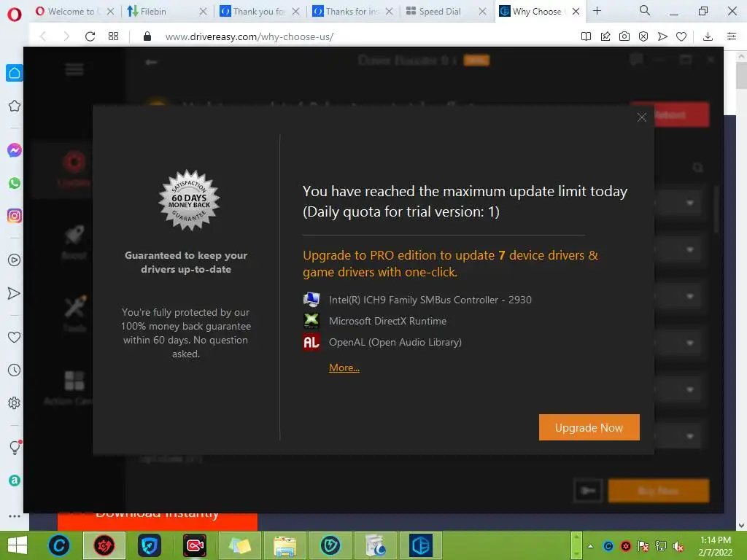Go back to previous page
Screen dimensions: 747x560
coord(43,36)
